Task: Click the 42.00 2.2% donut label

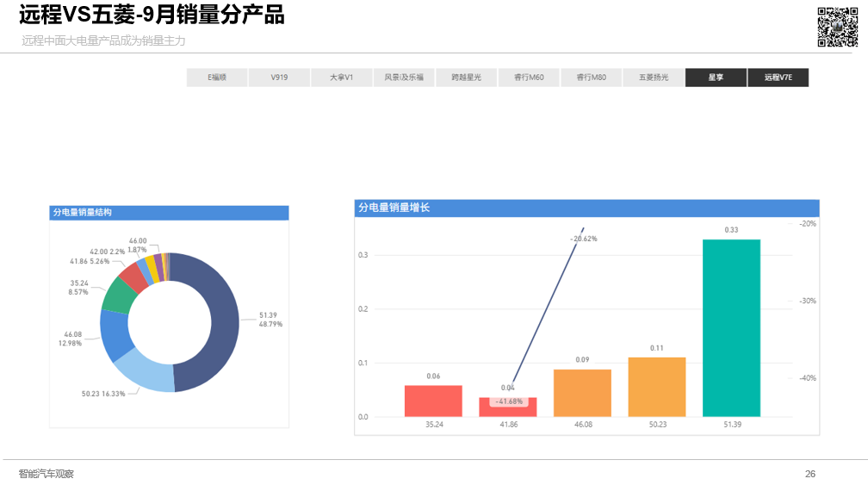Action: pos(108,252)
